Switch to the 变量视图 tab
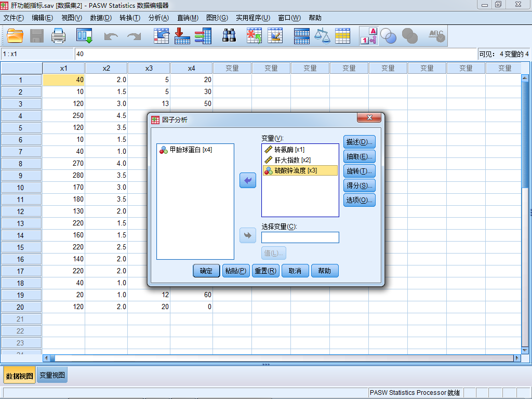The height and width of the screenshot is (399, 532). point(52,375)
